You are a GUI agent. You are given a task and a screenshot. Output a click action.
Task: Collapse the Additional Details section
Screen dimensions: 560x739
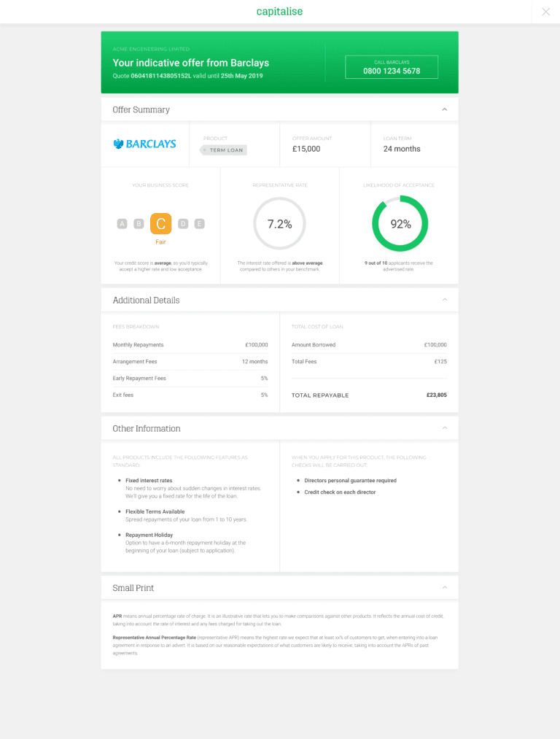pyautogui.click(x=444, y=300)
